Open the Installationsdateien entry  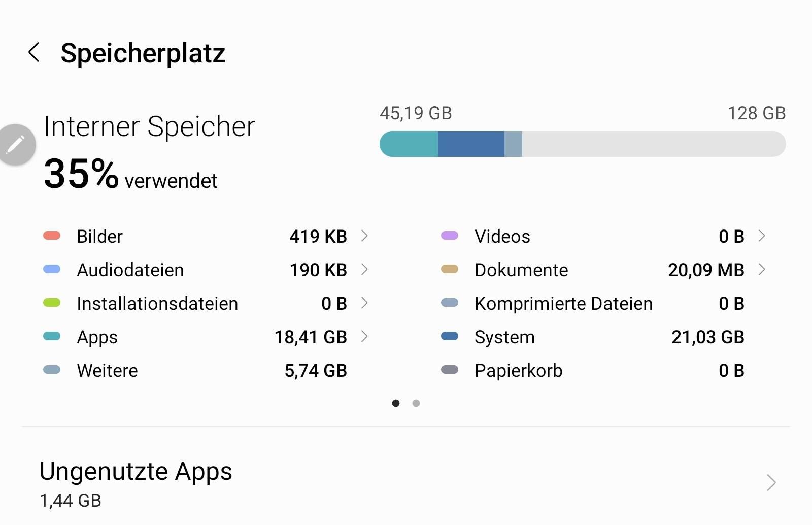click(207, 303)
